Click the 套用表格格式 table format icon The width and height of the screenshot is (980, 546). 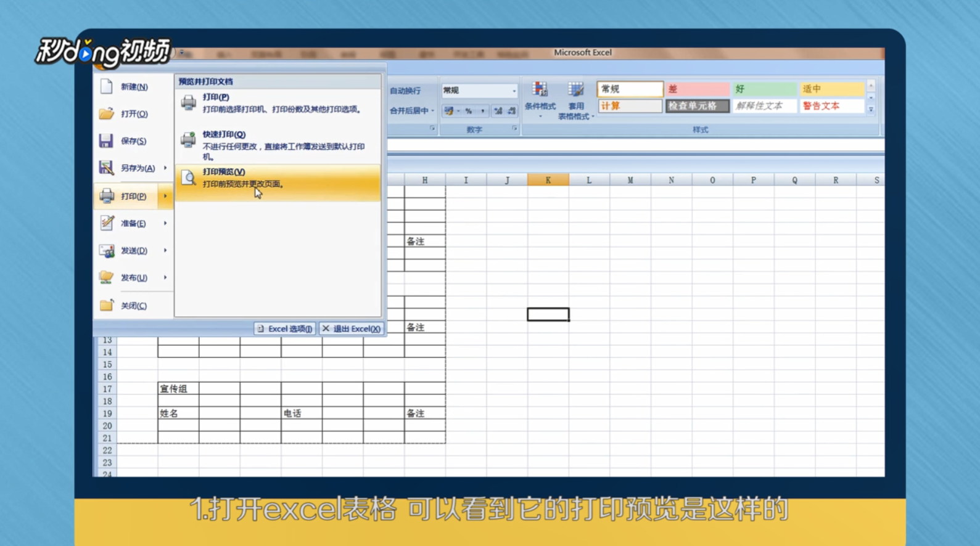coord(576,89)
